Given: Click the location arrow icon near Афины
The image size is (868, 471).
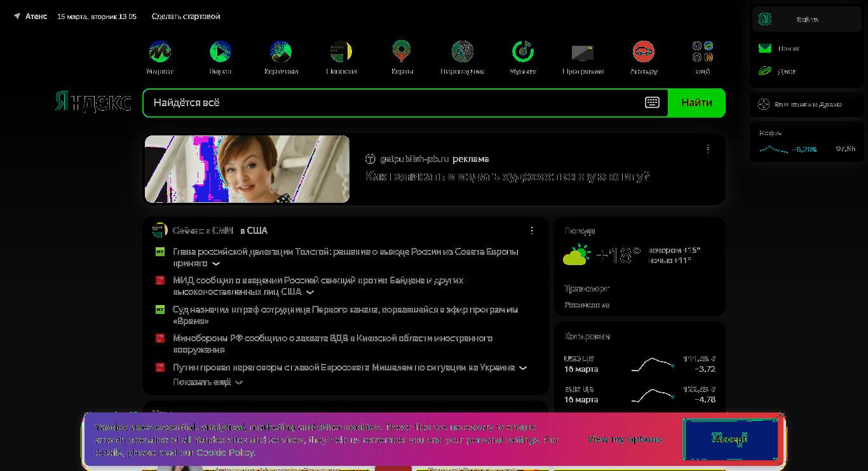Looking at the screenshot, I should tap(17, 17).
